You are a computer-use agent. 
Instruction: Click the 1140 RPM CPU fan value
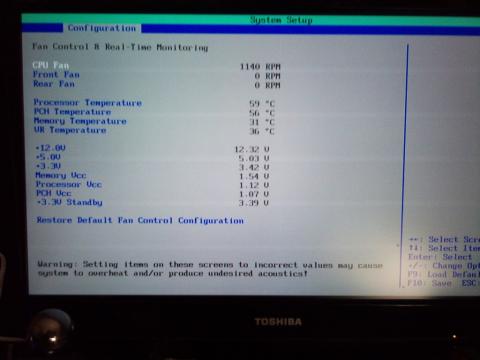pos(260,67)
